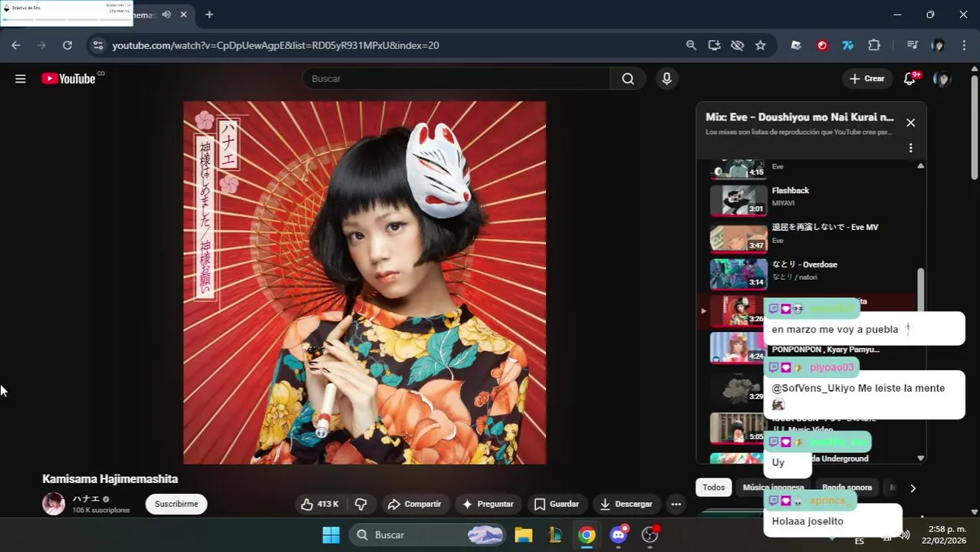Select the Banda sonora filter chip
980x552 pixels.
(x=847, y=488)
